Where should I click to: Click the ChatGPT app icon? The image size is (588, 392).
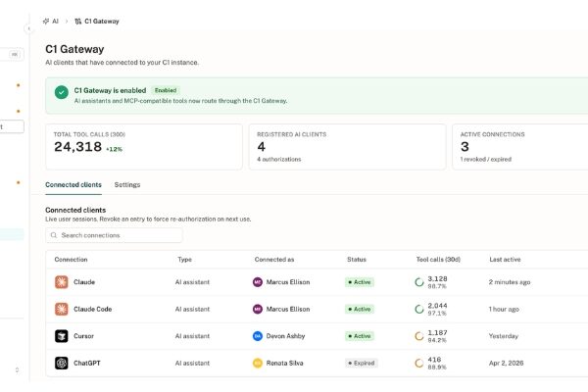click(x=62, y=364)
